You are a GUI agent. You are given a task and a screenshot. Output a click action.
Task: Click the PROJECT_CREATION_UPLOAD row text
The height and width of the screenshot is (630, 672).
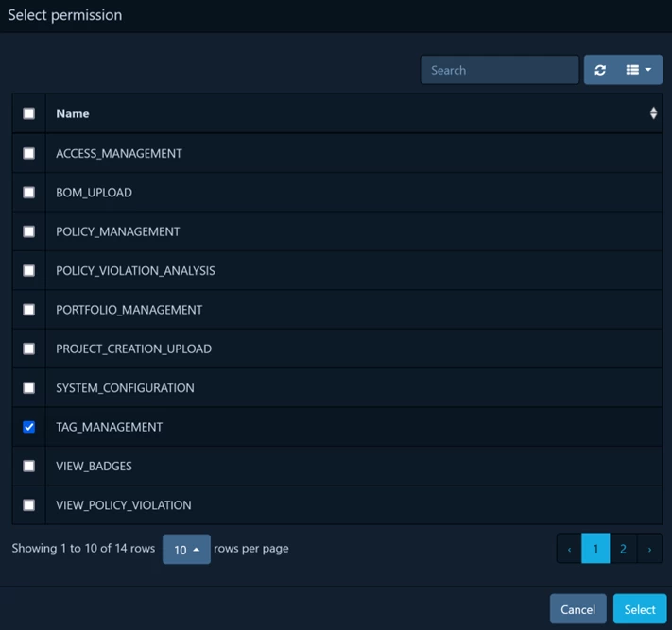point(133,349)
